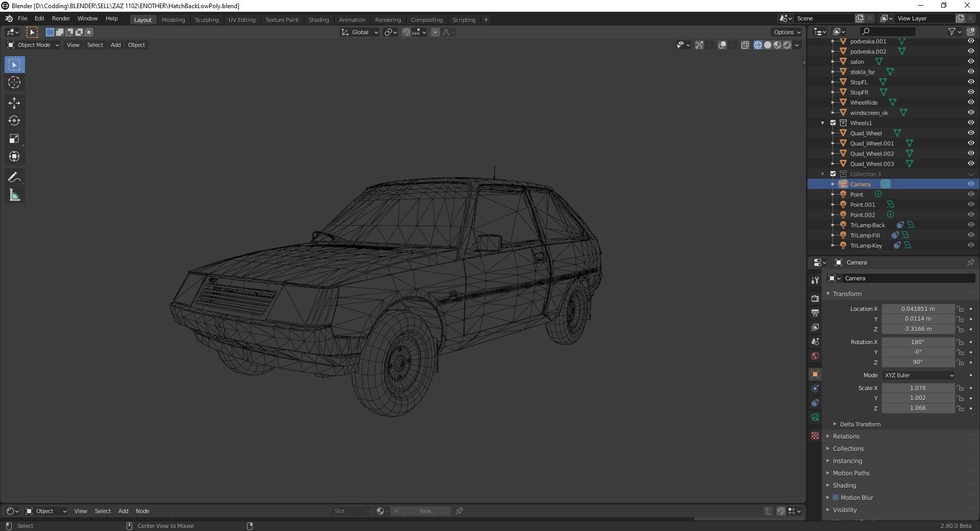The image size is (980, 531).
Task: Open the Render menu
Action: coord(61,18)
